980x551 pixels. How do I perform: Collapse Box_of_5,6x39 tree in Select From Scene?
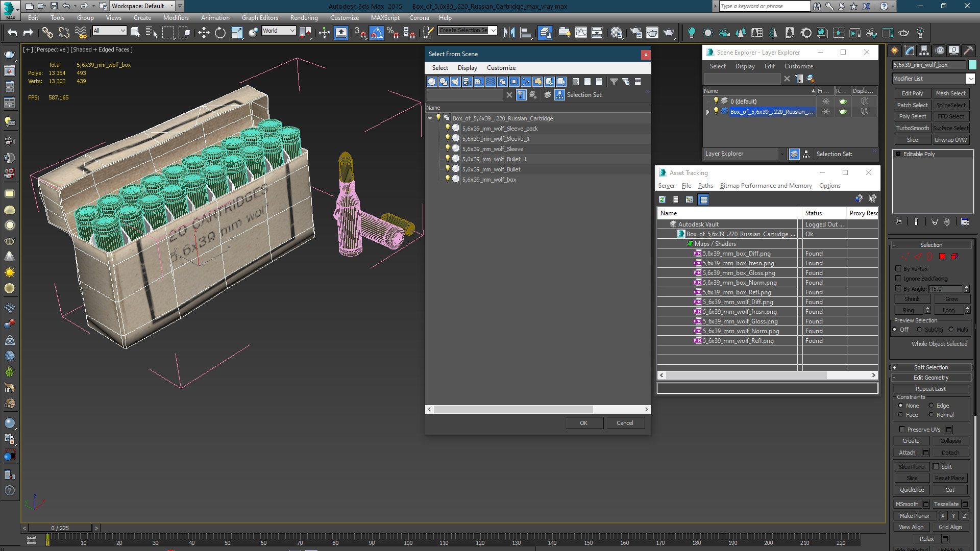pos(430,118)
